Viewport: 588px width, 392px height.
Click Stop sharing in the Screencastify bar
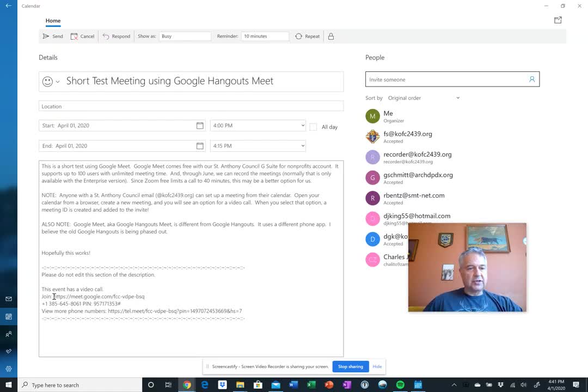351,366
